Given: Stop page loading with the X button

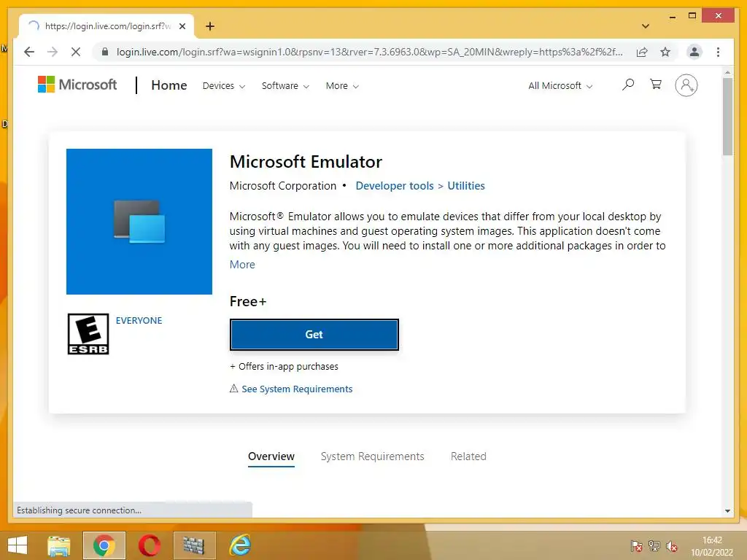Looking at the screenshot, I should pos(76,52).
